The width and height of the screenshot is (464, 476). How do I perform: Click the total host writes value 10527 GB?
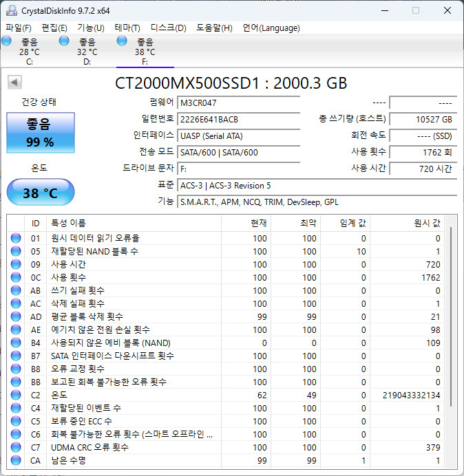tap(423, 119)
